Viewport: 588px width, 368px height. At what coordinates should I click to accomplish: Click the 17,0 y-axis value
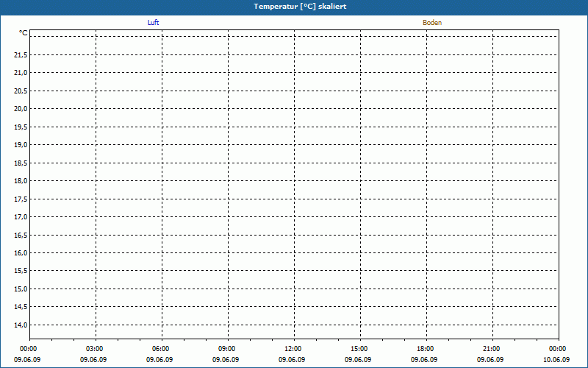[x=21, y=217]
